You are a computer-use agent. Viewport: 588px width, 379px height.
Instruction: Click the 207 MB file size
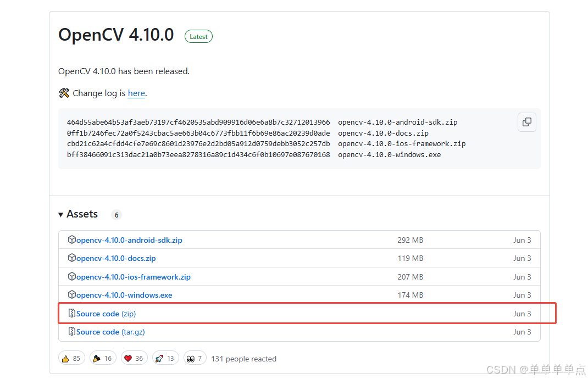pos(411,277)
